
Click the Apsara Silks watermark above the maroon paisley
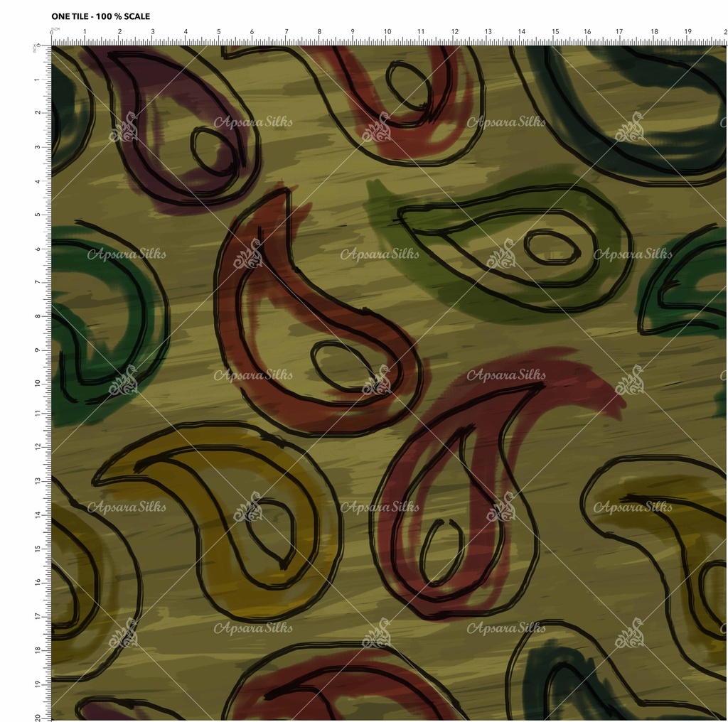pyautogui.click(x=506, y=375)
